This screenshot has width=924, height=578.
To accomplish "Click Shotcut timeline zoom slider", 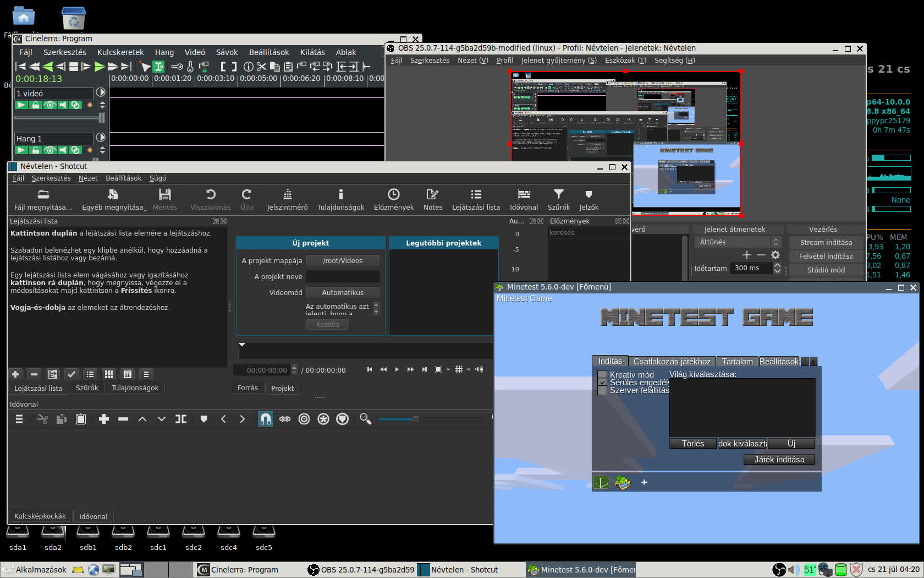I will point(432,419).
